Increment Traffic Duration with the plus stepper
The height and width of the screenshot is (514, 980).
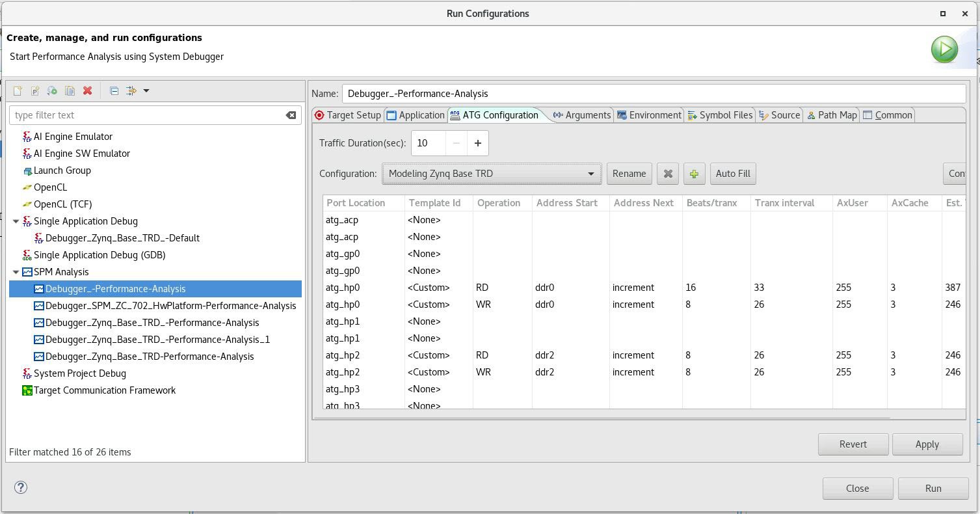[478, 142]
